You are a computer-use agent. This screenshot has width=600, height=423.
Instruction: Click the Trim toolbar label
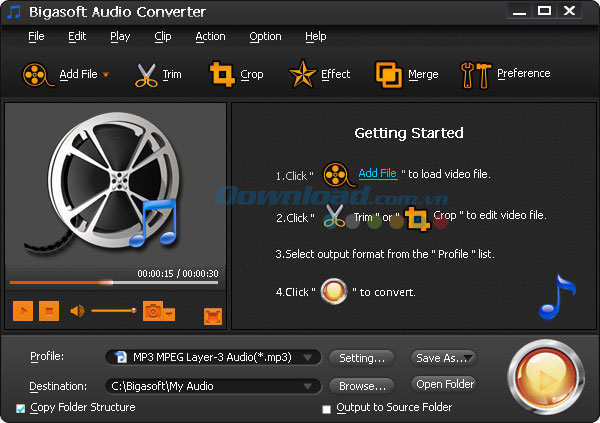click(x=172, y=74)
